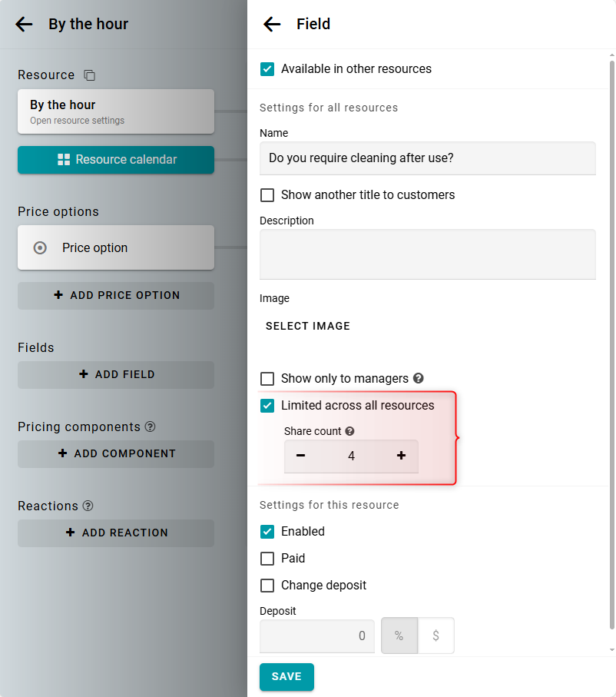Viewport: 616px width, 697px height.
Task: Increase share count with plus button
Action: click(x=401, y=456)
